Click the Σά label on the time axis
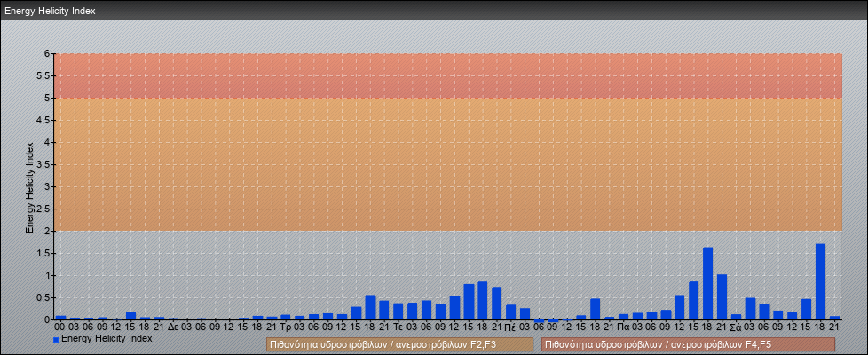This screenshot has width=868, height=355. (x=737, y=327)
